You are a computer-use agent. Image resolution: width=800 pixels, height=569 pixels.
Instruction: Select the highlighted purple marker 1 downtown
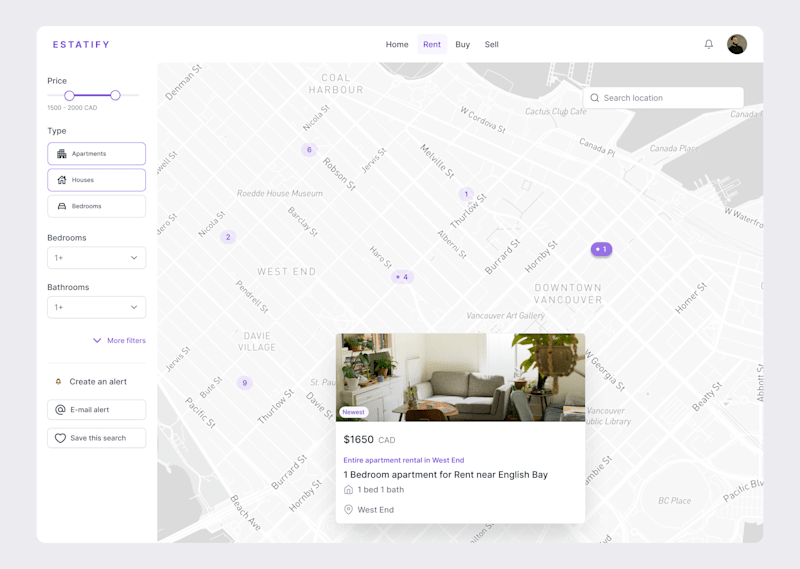(602, 249)
